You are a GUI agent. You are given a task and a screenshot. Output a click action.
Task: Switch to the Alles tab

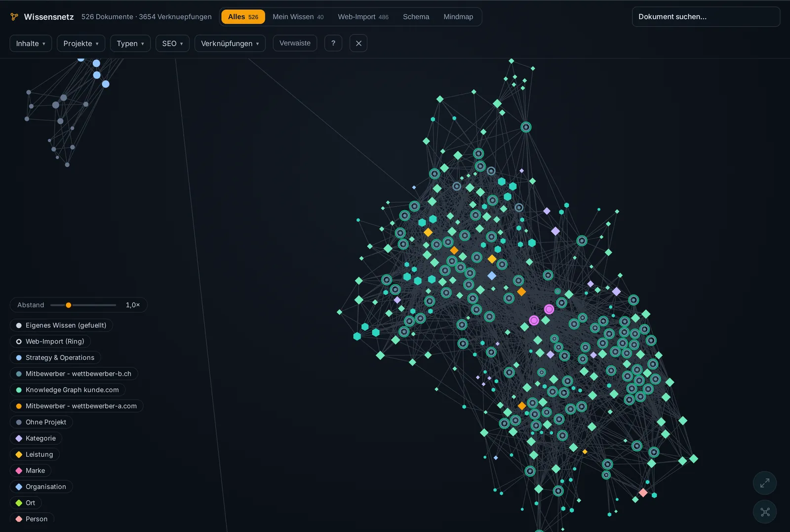tap(243, 17)
